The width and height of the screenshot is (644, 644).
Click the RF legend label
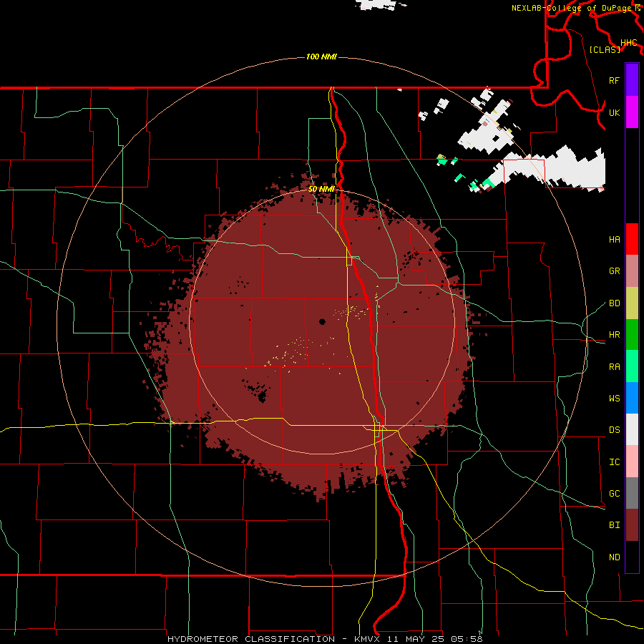point(614,80)
